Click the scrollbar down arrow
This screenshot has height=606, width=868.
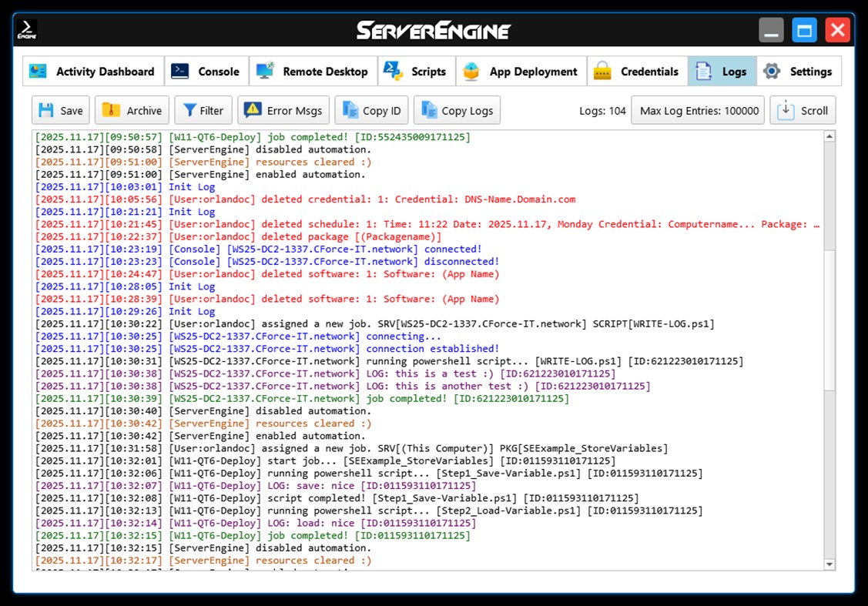coord(830,564)
